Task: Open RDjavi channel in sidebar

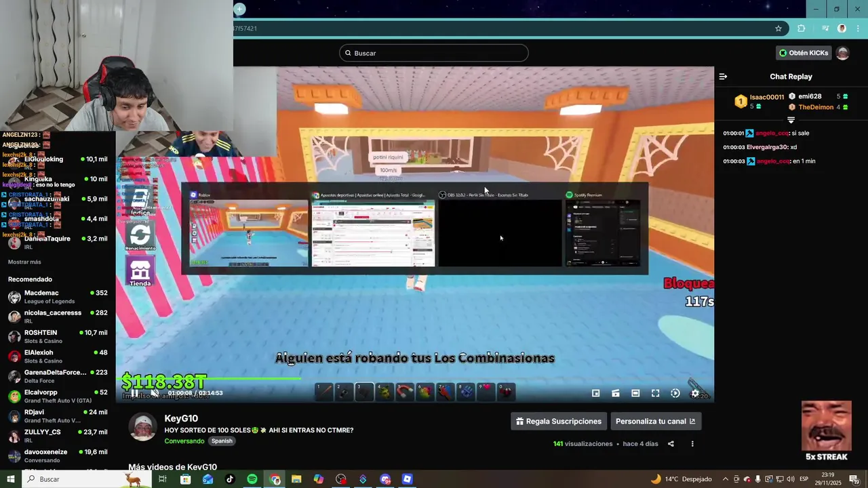Action: [x=58, y=415]
